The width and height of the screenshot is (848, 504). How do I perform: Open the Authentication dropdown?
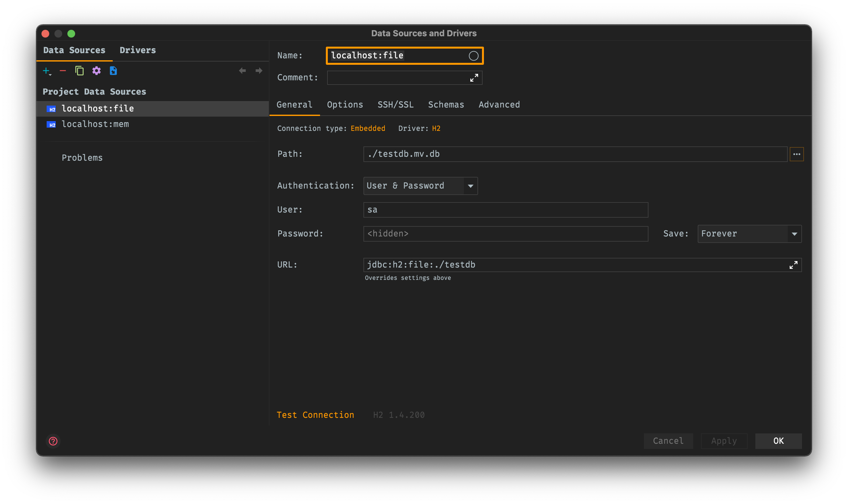point(470,186)
